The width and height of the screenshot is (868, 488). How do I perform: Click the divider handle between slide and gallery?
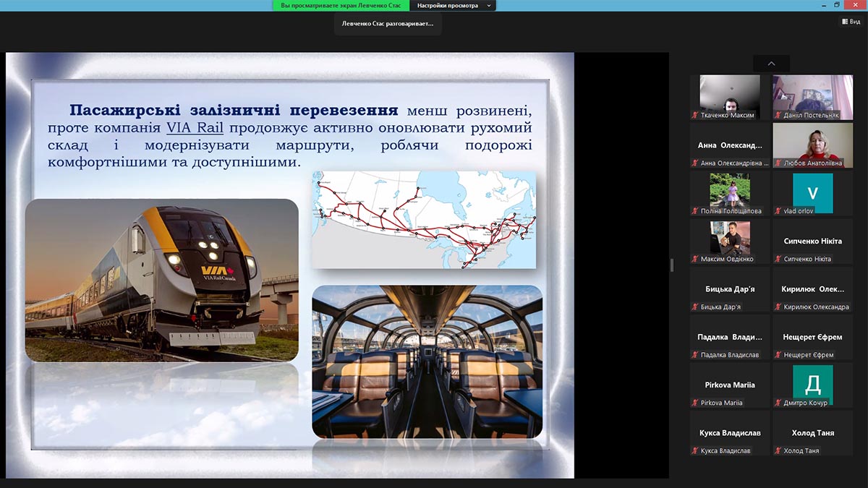(x=671, y=265)
